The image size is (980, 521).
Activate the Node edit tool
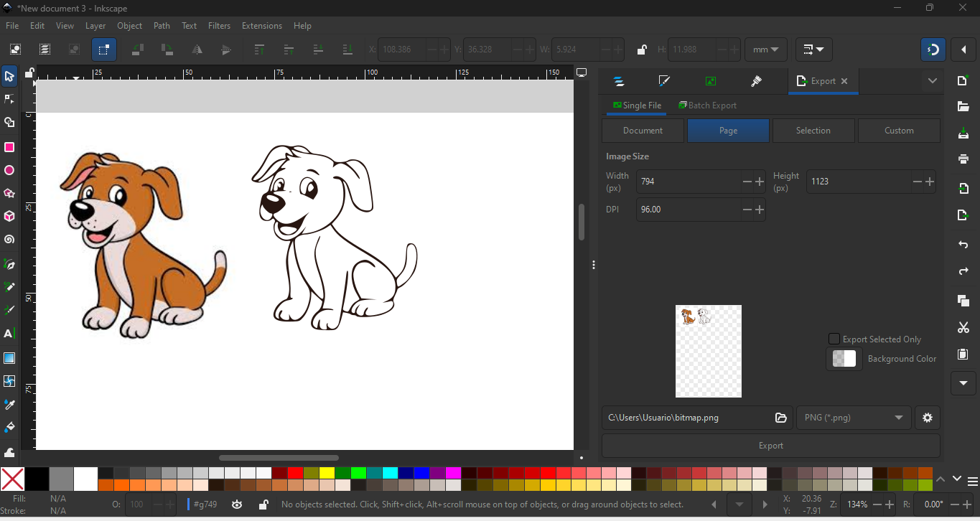tap(9, 100)
